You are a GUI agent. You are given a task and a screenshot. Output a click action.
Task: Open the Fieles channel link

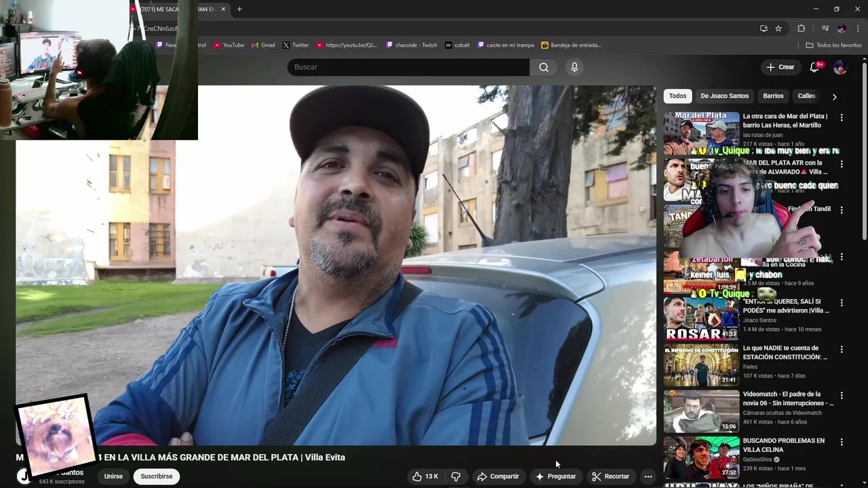[750, 367]
